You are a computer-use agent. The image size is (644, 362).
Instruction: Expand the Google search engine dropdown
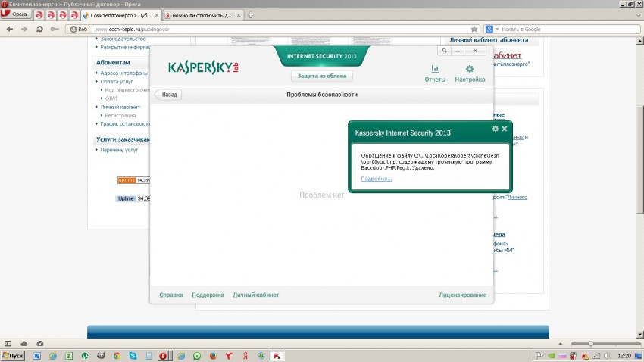[492, 29]
